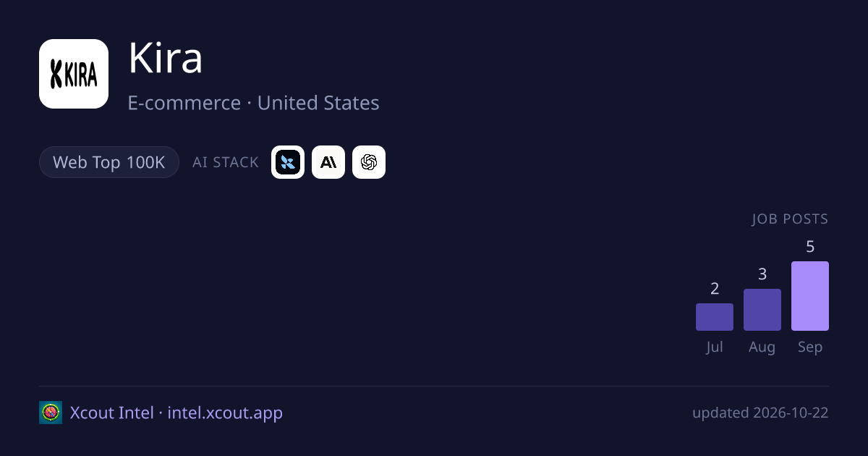Image resolution: width=868 pixels, height=456 pixels.
Task: Click the value 5 above September
Action: (x=810, y=247)
